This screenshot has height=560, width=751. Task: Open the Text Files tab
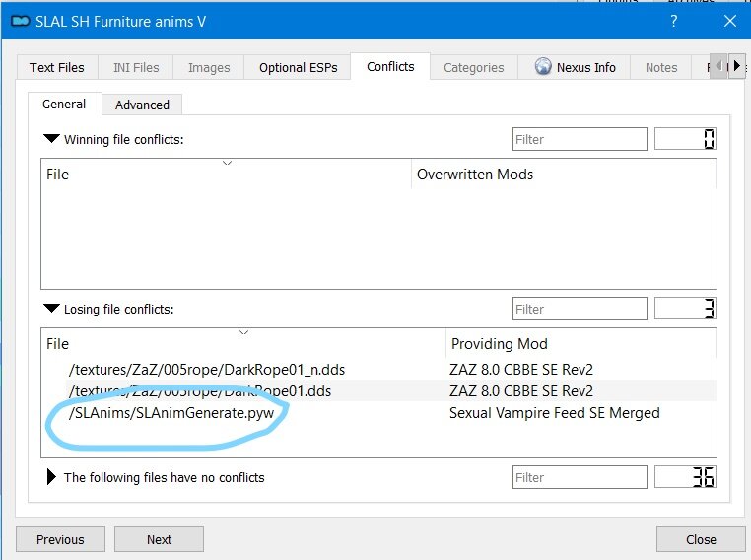(x=57, y=68)
